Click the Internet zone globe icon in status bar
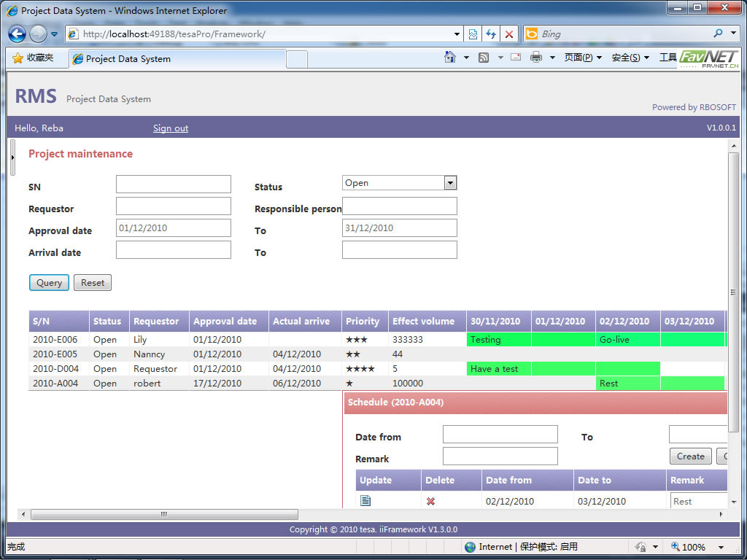747x560 pixels. pos(471,547)
